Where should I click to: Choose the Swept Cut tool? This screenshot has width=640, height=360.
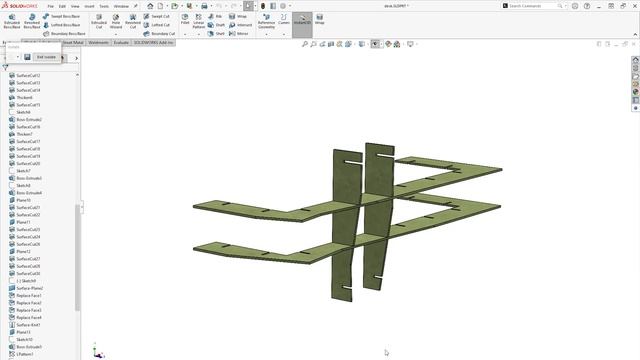157,16
